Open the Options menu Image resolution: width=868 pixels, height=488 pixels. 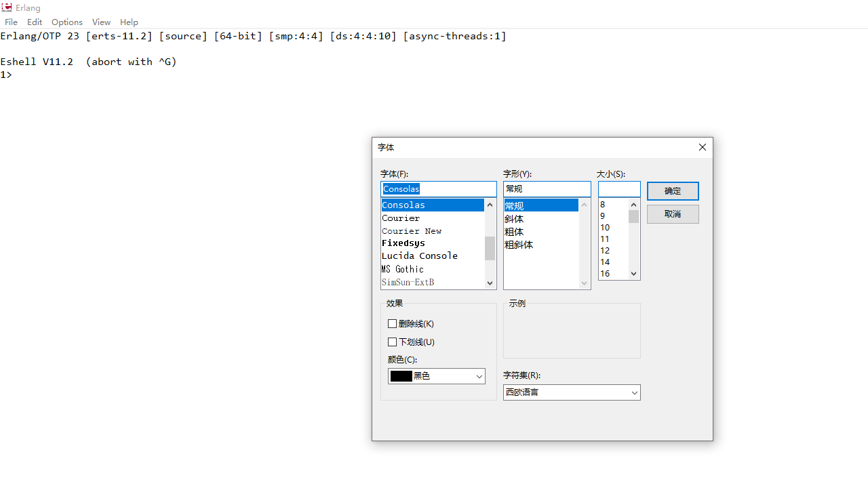click(x=67, y=22)
